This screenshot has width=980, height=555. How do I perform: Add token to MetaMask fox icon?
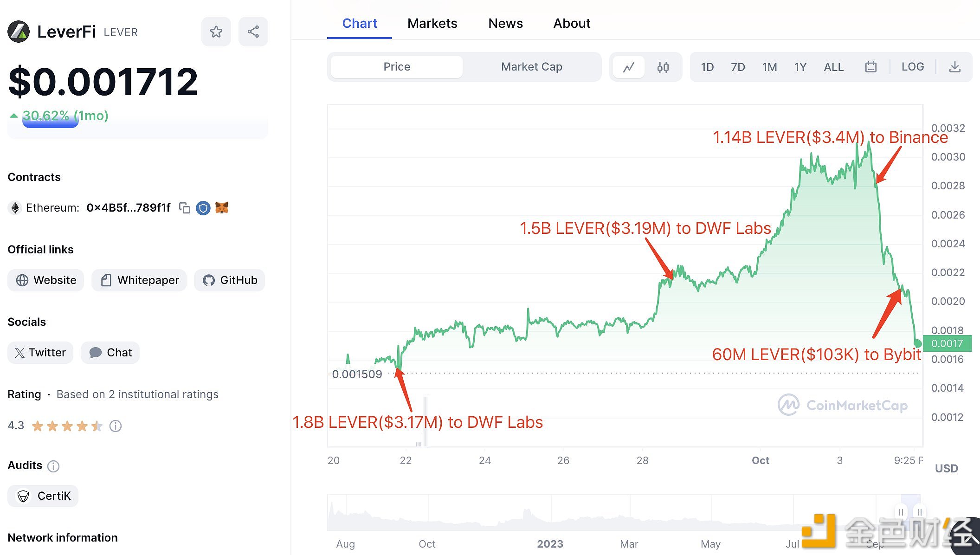(222, 207)
